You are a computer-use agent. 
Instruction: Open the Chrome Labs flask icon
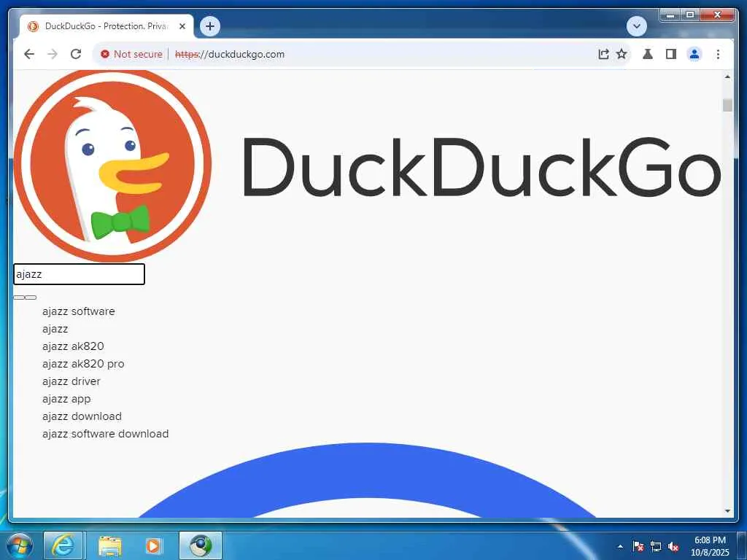[x=648, y=54]
